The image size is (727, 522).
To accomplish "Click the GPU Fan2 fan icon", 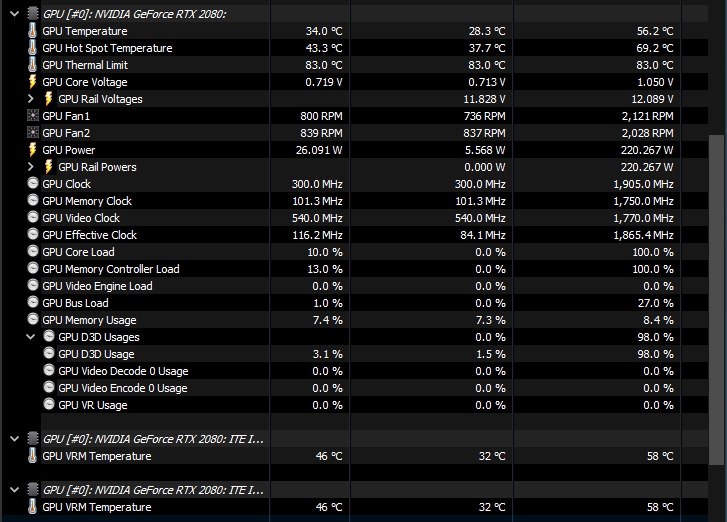I will (33, 133).
